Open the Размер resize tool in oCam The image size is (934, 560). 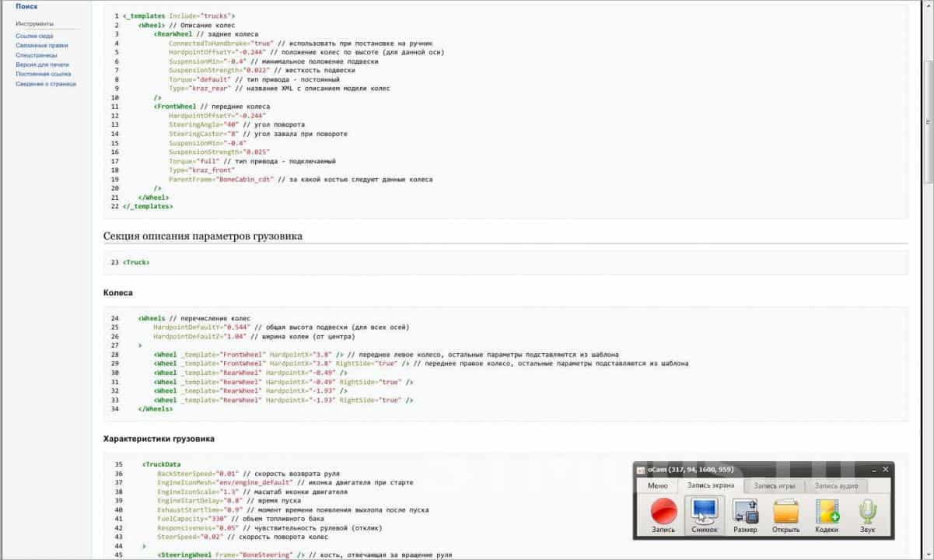pos(744,513)
